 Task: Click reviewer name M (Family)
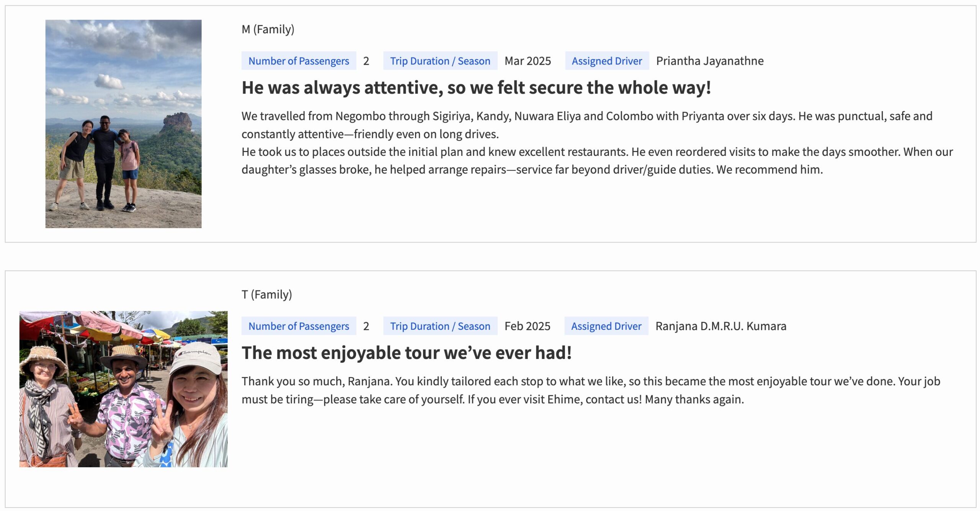268,29
